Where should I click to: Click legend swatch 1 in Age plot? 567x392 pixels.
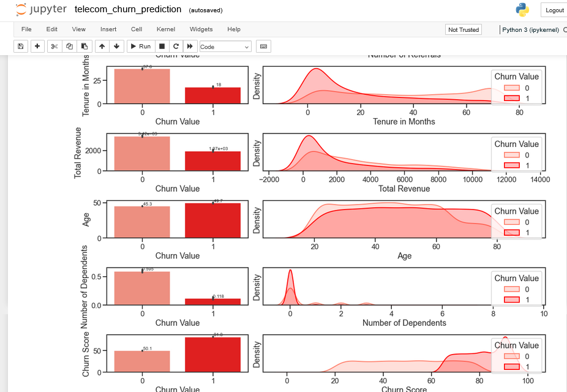(x=512, y=233)
